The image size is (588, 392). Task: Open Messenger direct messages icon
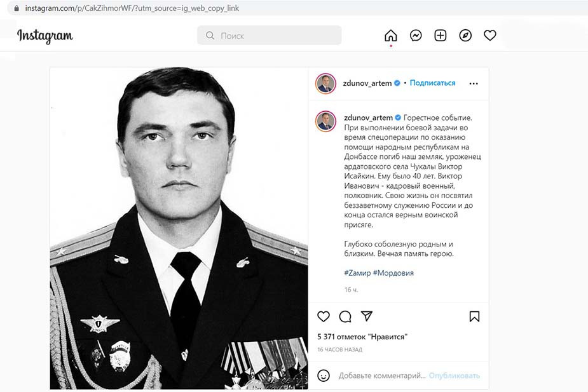coord(416,36)
